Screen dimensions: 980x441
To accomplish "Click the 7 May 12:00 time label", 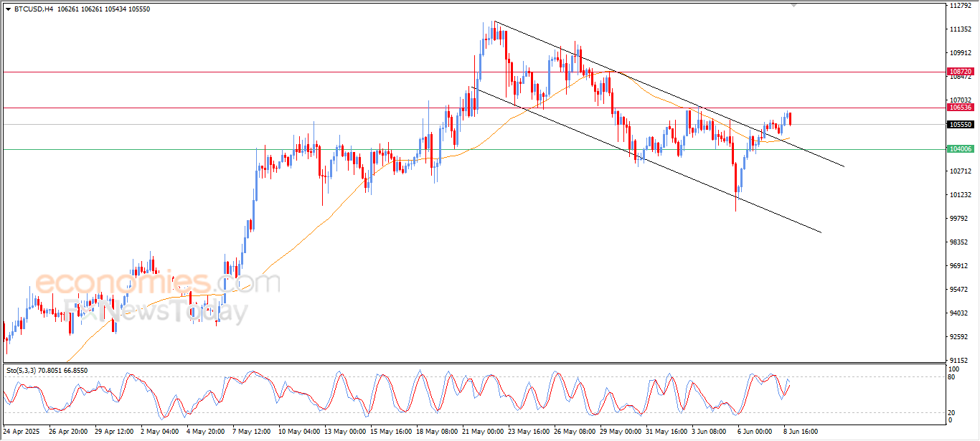I will click(252, 432).
